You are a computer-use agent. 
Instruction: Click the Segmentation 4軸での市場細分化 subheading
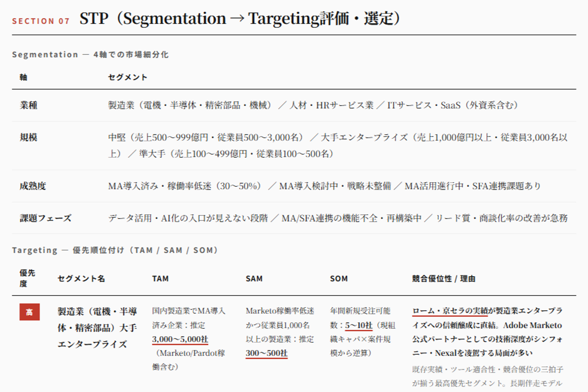point(90,54)
